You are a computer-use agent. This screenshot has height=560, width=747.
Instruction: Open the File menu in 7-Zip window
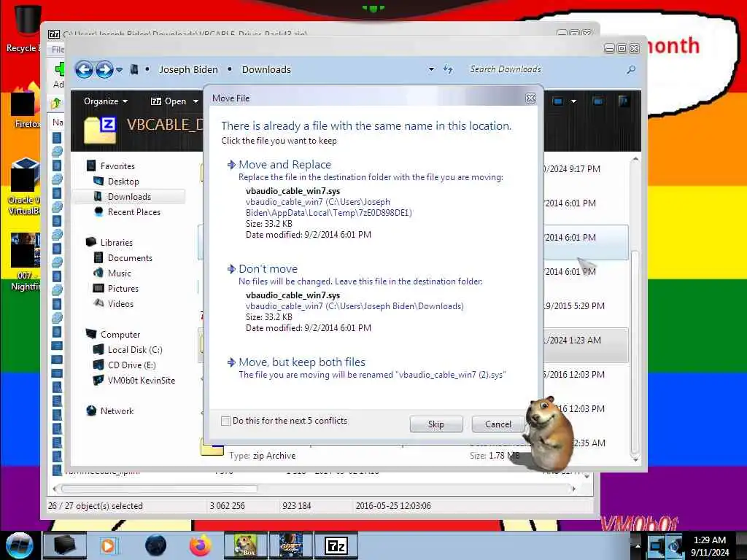(x=58, y=50)
